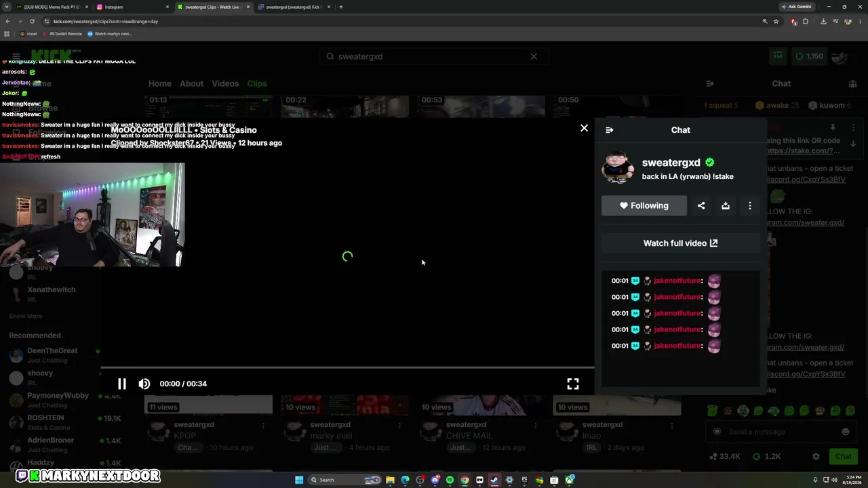
Task: Open Xbox app from taskbar
Action: pyautogui.click(x=569, y=480)
